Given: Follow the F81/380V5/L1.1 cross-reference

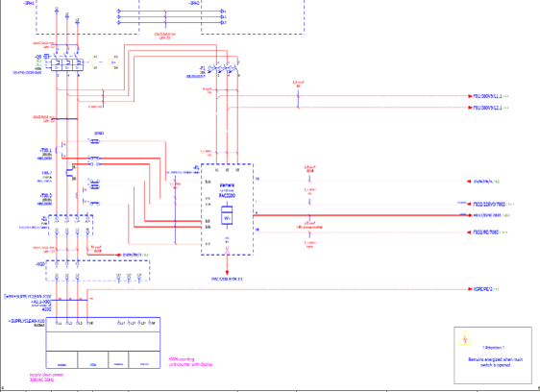Looking at the screenshot, I should pos(488,96).
